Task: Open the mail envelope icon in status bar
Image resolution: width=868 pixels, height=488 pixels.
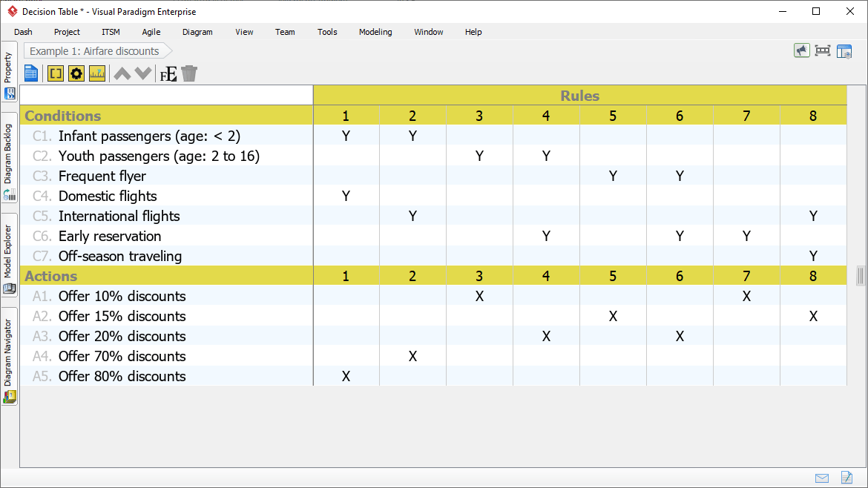Action: pyautogui.click(x=822, y=478)
